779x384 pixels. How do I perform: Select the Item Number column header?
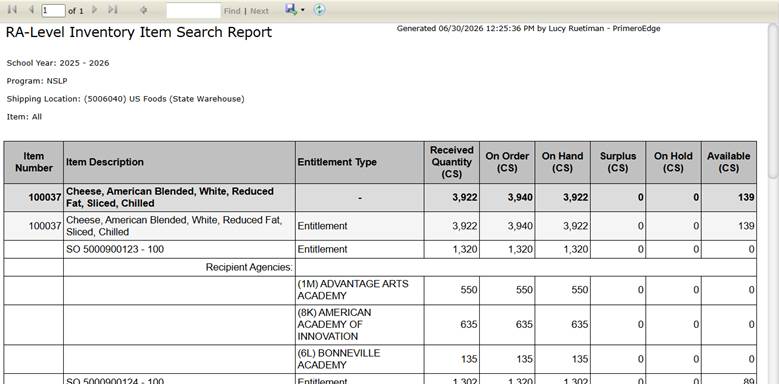34,162
